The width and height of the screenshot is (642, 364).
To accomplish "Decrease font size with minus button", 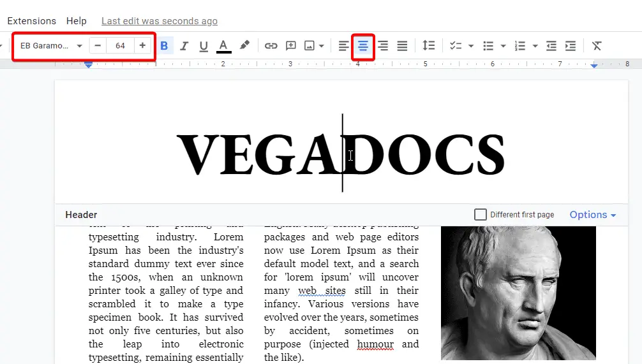I will (98, 46).
